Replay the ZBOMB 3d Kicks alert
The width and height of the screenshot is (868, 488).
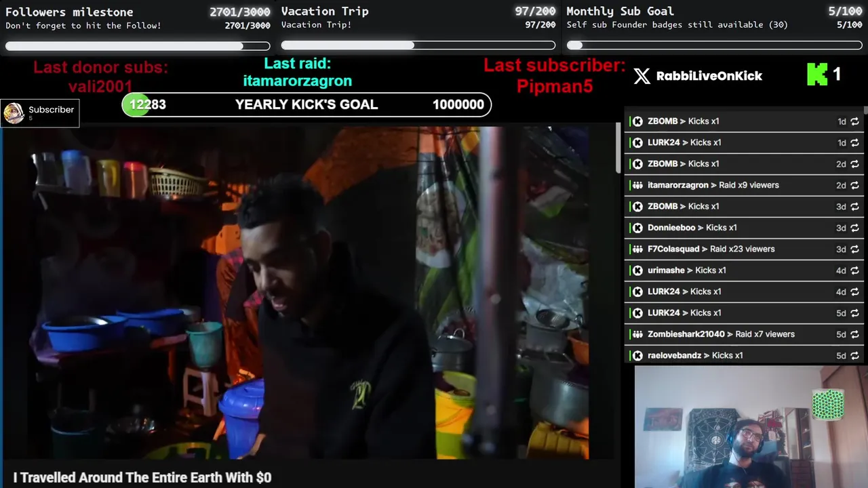tap(854, 207)
